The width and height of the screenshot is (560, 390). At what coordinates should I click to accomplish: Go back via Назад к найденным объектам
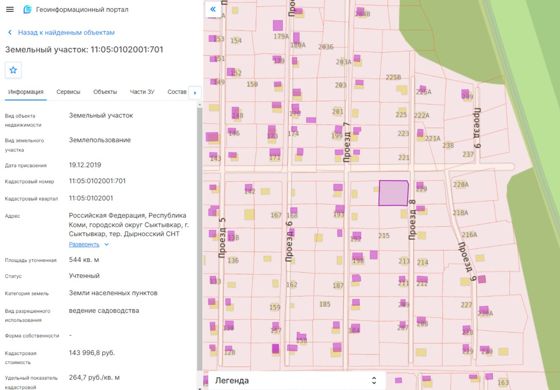click(66, 32)
